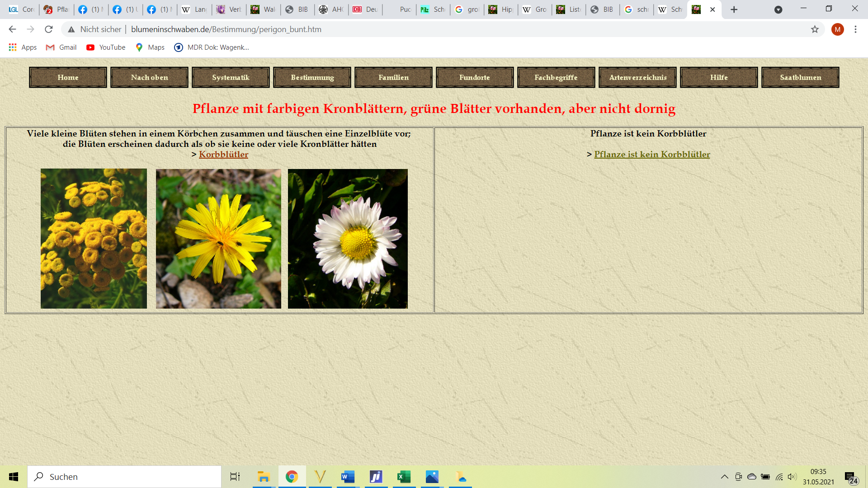Follow 'Pflanze ist kein Korbblütler' link

(x=652, y=155)
